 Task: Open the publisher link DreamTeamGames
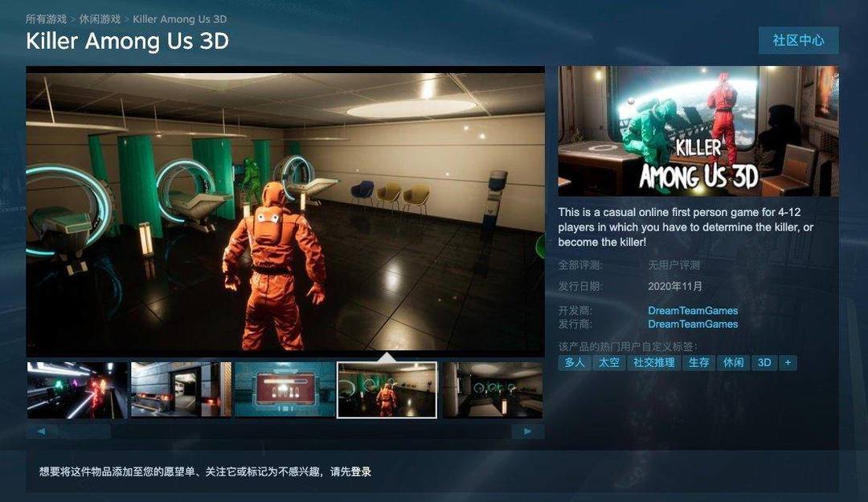tap(693, 324)
